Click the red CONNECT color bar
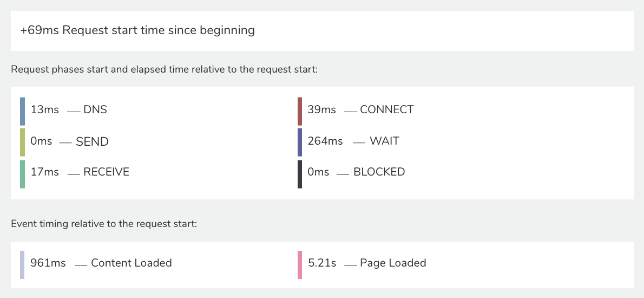The height and width of the screenshot is (298, 644). tap(300, 112)
